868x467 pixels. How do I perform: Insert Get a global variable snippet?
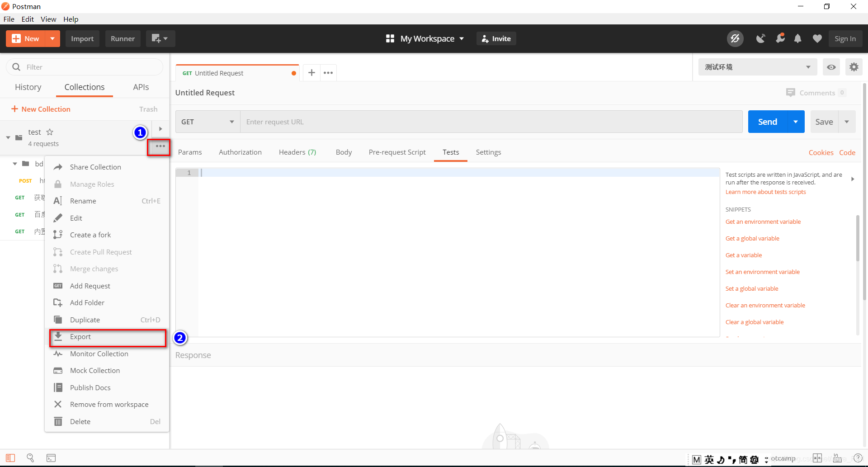coord(752,238)
